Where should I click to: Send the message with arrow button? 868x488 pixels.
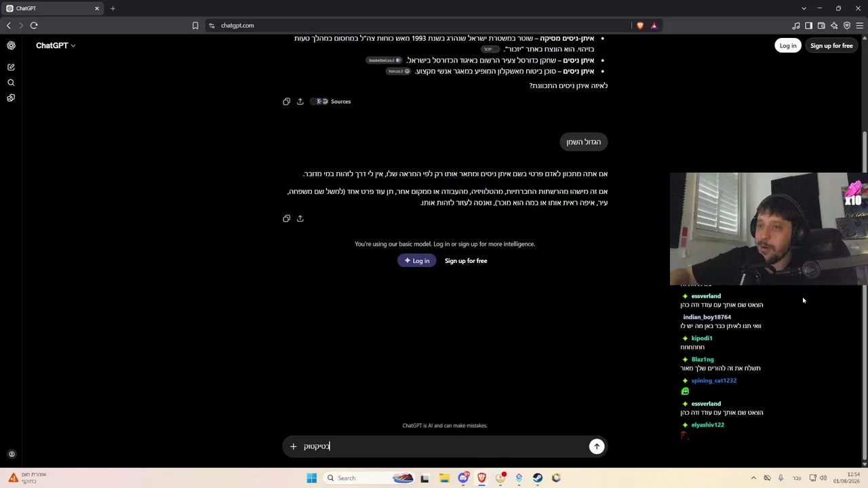(597, 446)
